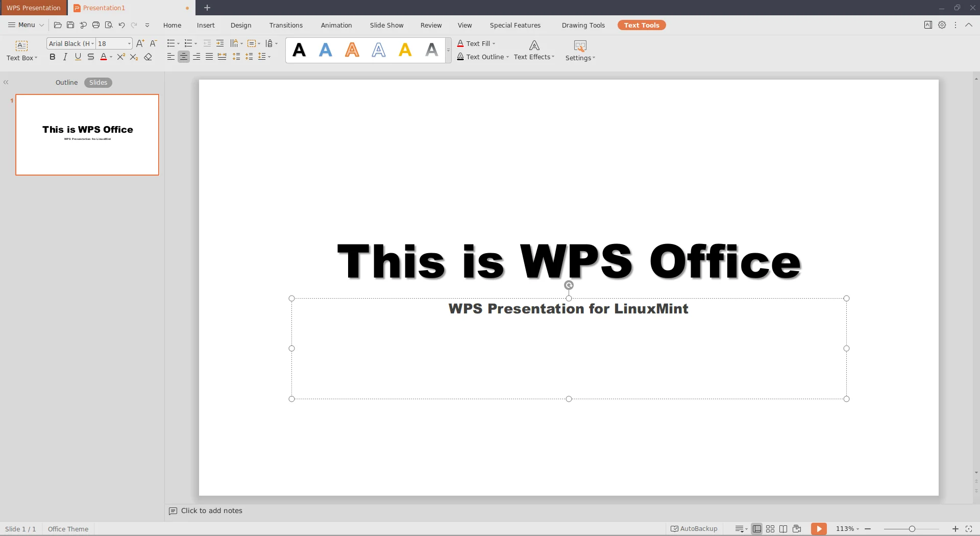The height and width of the screenshot is (536, 980).
Task: Apply Underline to selected text
Action: (78, 57)
